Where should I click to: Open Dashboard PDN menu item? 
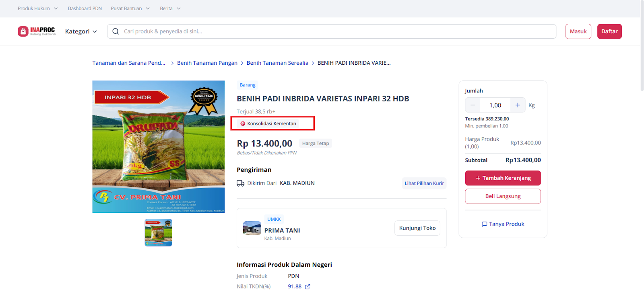pyautogui.click(x=85, y=8)
